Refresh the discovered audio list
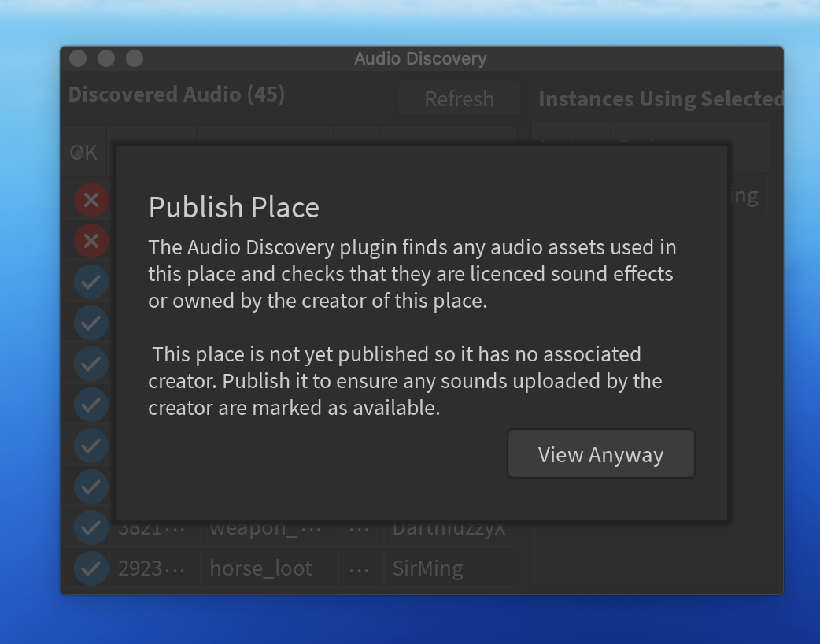Viewport: 820px width, 644px height. (x=459, y=98)
